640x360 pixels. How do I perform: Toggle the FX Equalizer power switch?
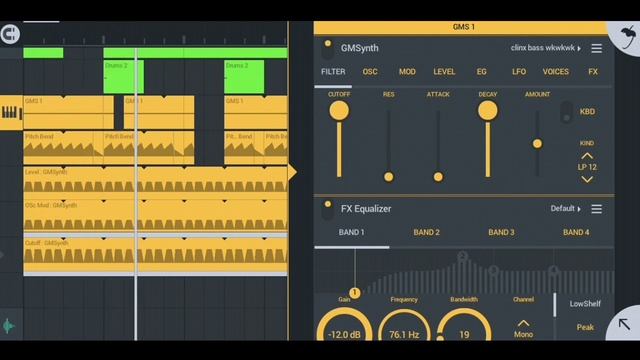(x=327, y=210)
